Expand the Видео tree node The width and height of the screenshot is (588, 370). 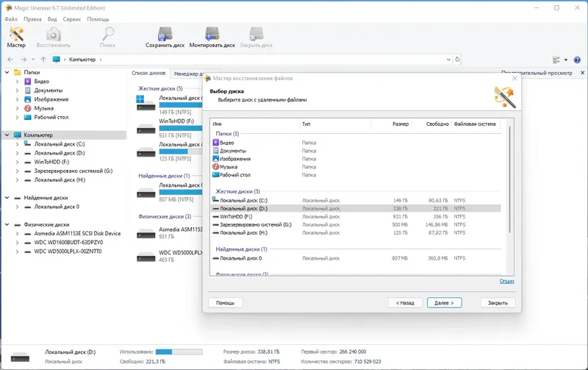[17, 81]
